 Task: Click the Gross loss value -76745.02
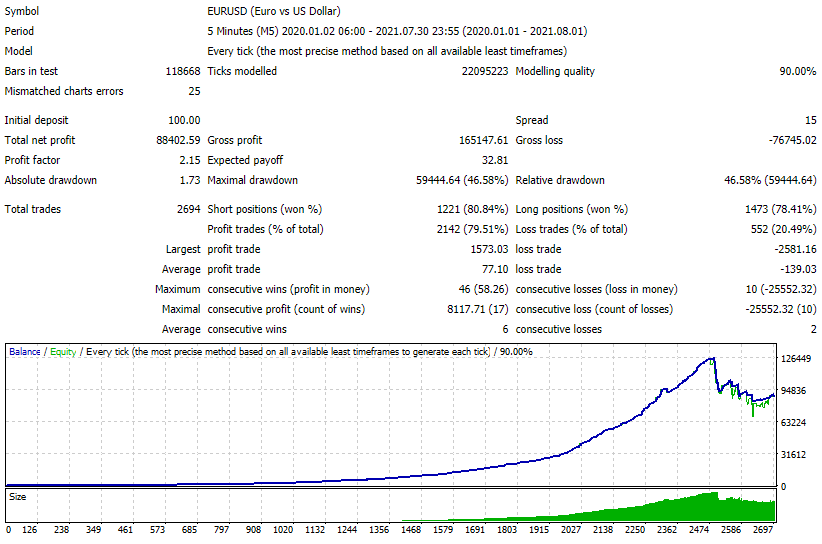(x=792, y=140)
